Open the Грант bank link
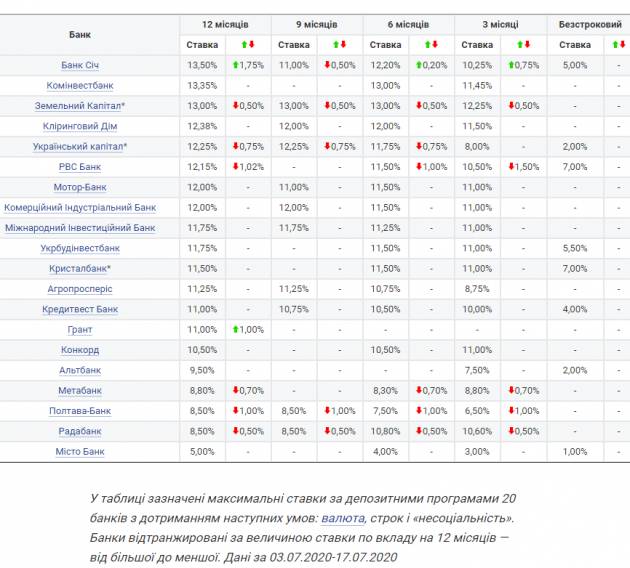Screen dimensions: 630x568 (80, 330)
